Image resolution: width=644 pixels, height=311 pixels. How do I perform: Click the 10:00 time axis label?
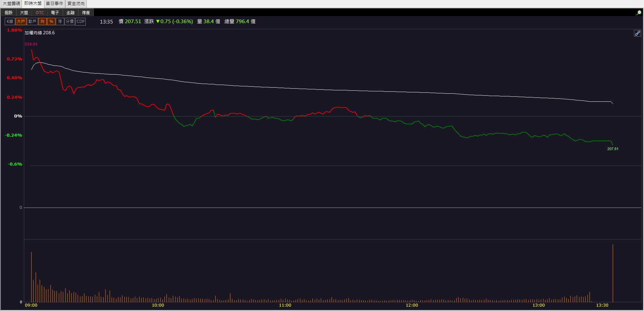click(158, 305)
